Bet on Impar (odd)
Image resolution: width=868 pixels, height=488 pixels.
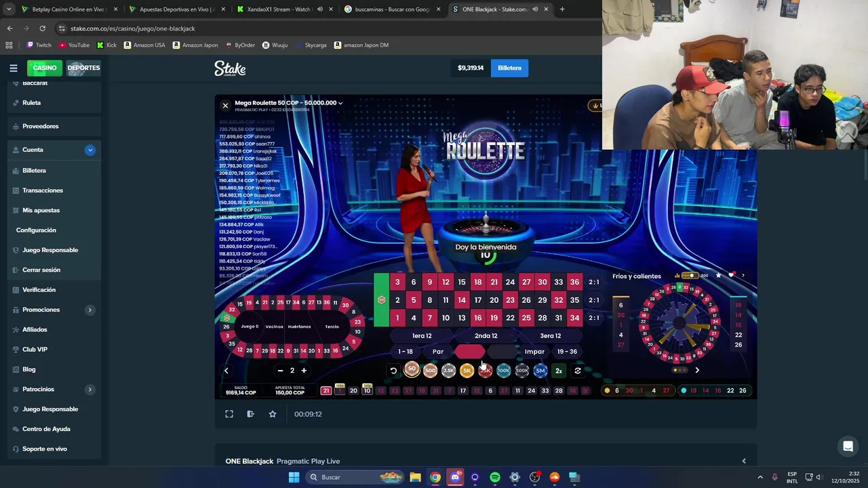pyautogui.click(x=534, y=352)
